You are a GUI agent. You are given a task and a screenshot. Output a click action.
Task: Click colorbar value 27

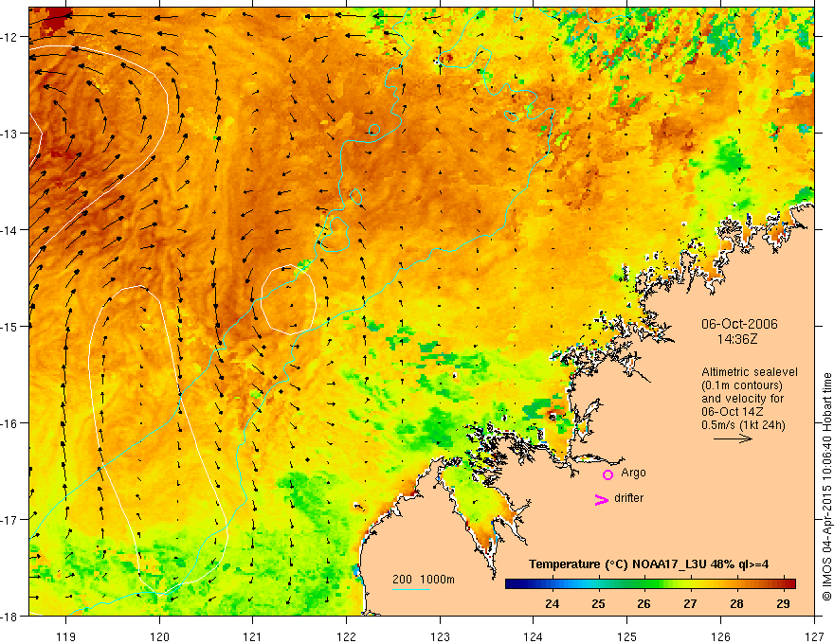tap(690, 603)
